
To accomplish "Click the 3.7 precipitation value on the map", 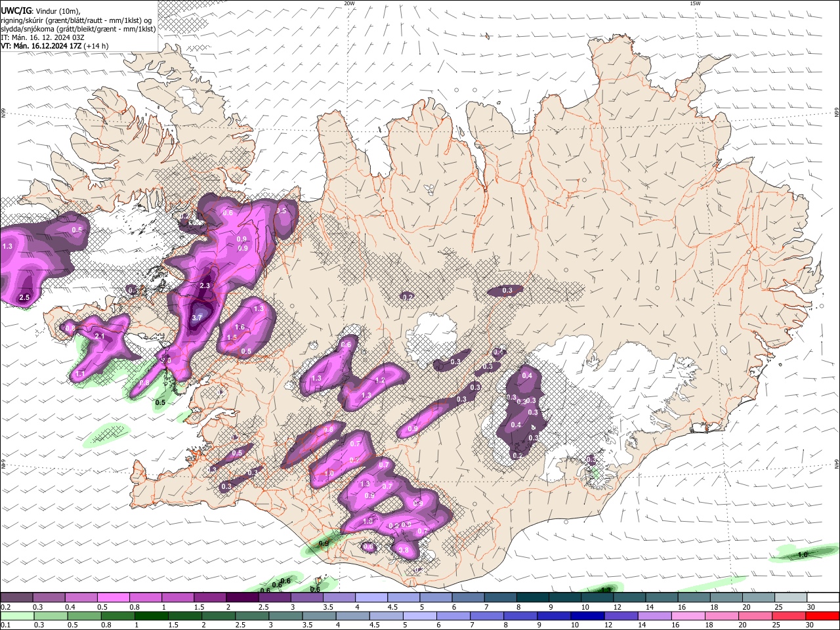I will (198, 317).
